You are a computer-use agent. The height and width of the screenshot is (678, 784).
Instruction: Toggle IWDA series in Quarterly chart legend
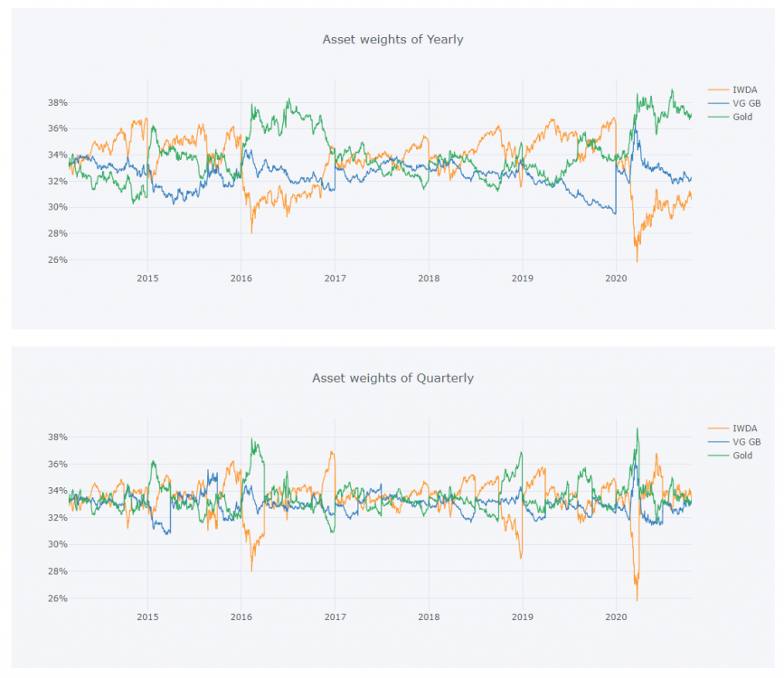745,428
